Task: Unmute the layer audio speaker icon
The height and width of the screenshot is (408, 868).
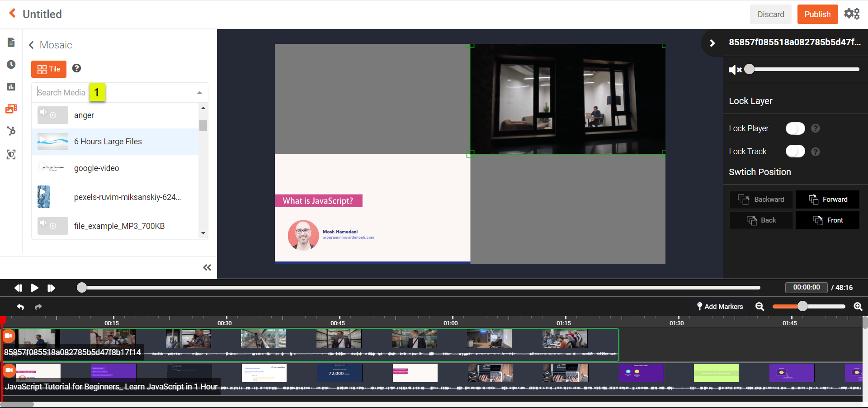Action: (735, 70)
